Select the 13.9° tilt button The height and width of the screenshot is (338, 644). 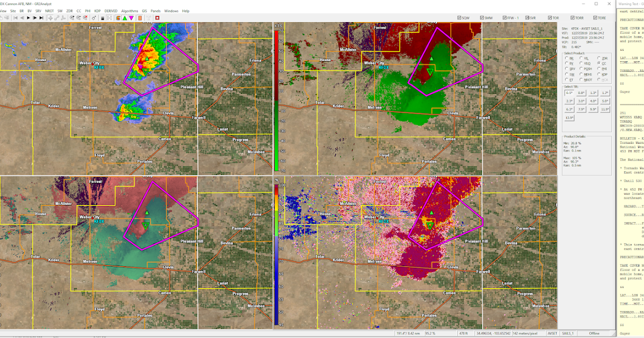click(569, 117)
